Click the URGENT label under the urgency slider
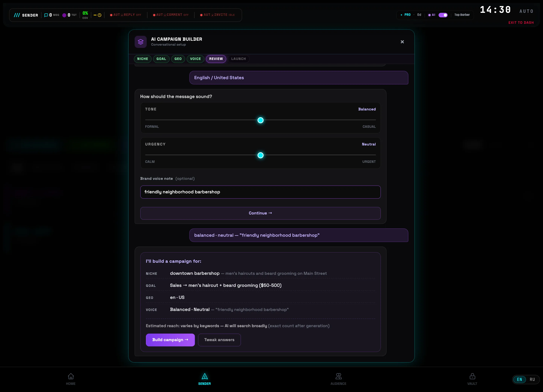 coord(369,162)
